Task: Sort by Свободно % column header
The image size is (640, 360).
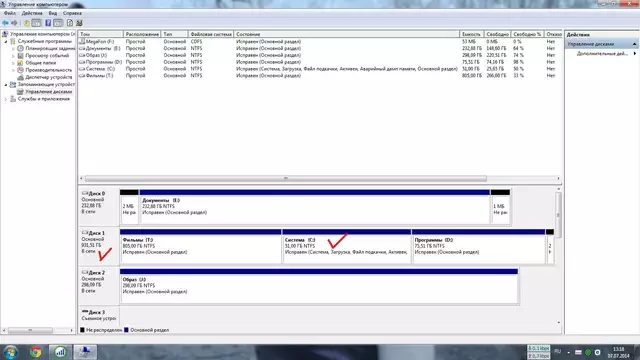Action: [x=527, y=34]
